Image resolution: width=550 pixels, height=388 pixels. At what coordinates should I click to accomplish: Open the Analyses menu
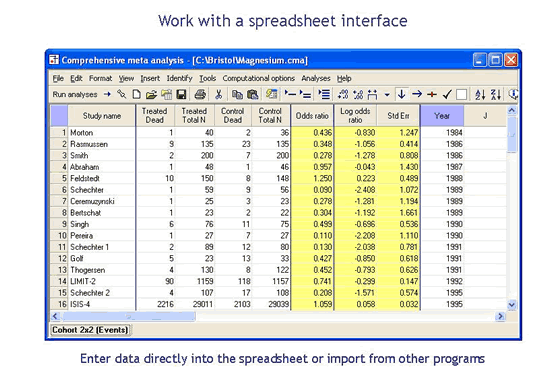pyautogui.click(x=316, y=78)
